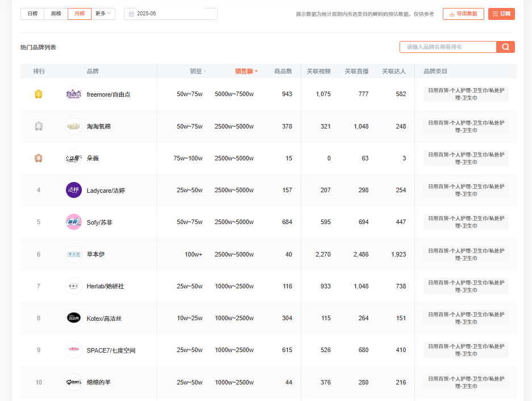The width and height of the screenshot is (532, 401).
Task: Switch to the 日榜 daily ranking tab
Action: pos(32,14)
